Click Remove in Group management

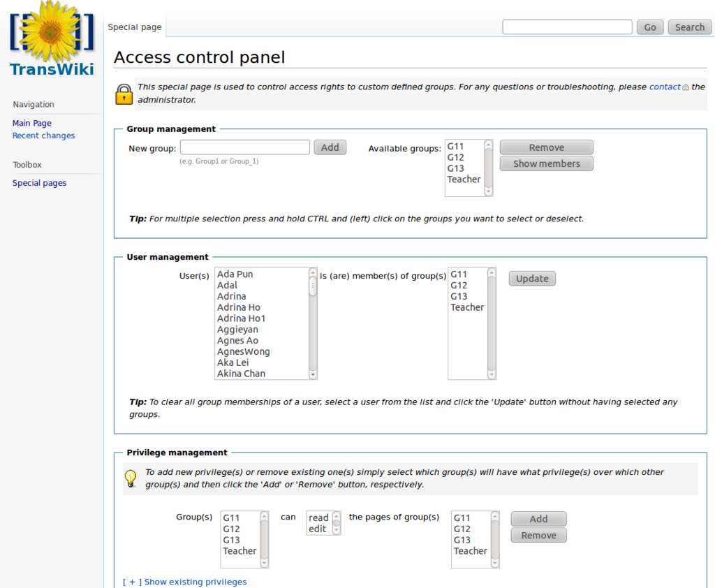(546, 147)
